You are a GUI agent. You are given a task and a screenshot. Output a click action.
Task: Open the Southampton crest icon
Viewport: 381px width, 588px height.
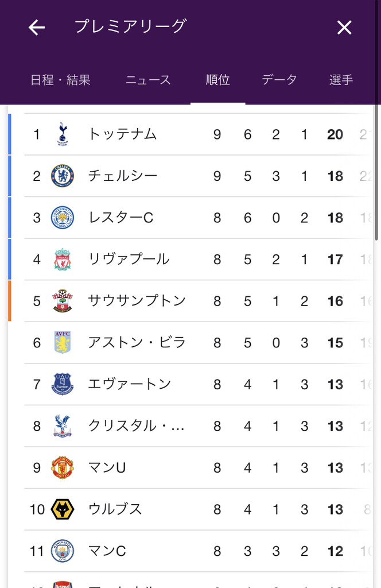click(x=63, y=301)
